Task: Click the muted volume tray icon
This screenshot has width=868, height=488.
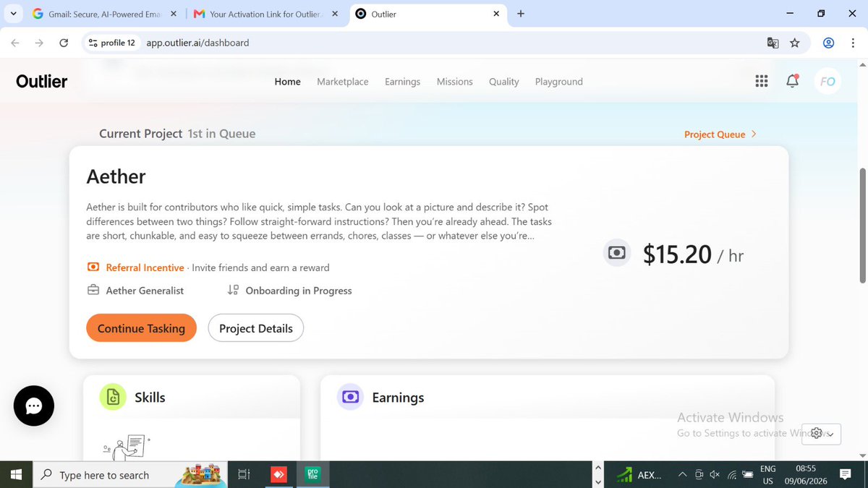Action: [715, 475]
